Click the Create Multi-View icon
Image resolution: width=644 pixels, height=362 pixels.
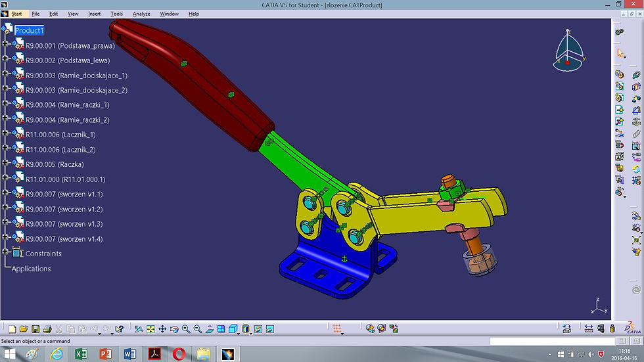coord(221,328)
